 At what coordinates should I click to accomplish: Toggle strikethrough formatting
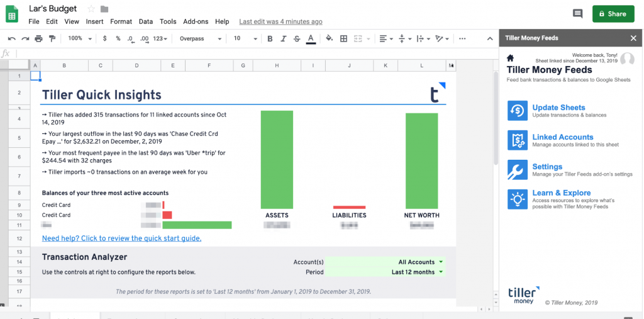[x=297, y=38]
